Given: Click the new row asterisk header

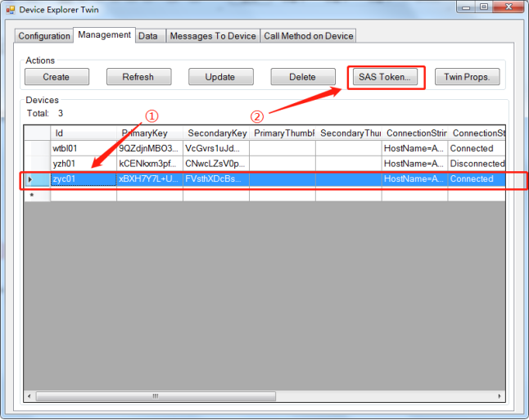Looking at the screenshot, I should click(x=32, y=196).
